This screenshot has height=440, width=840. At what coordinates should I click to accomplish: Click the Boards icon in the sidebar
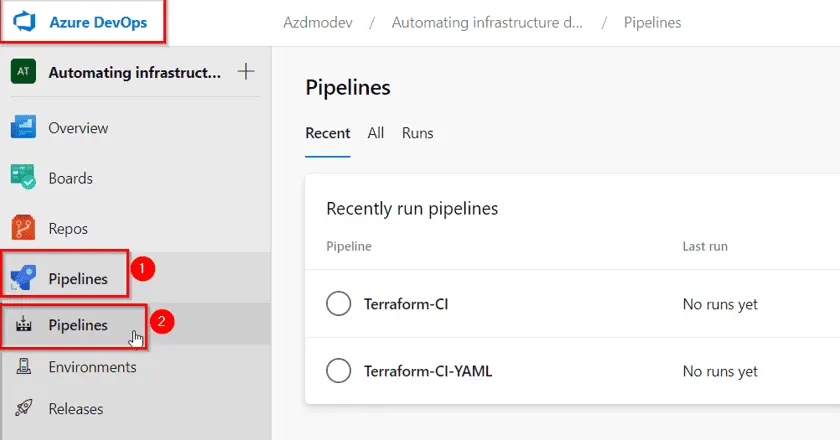click(x=23, y=177)
